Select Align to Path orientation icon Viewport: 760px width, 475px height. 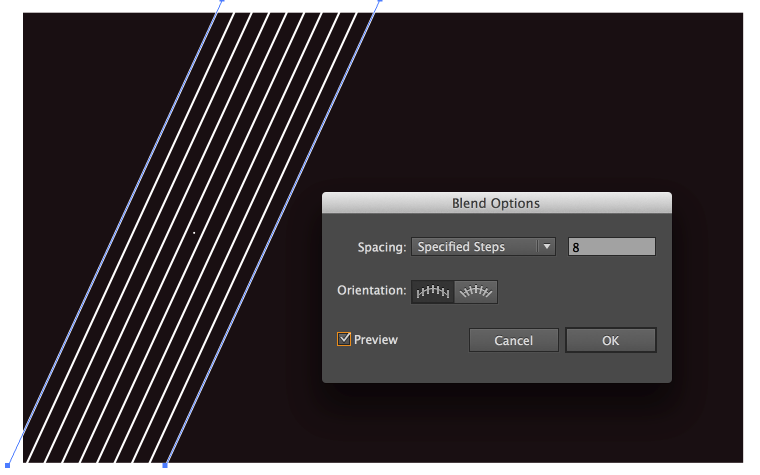pyautogui.click(x=476, y=292)
